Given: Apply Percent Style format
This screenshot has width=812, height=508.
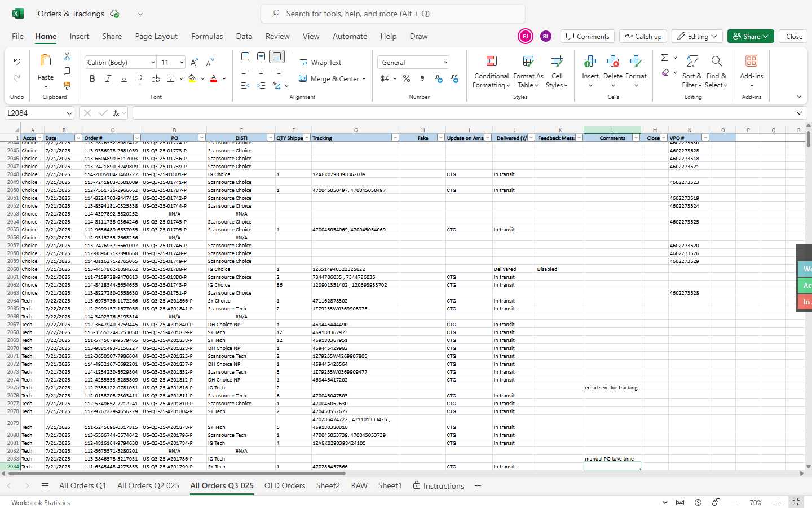Looking at the screenshot, I should (x=407, y=78).
